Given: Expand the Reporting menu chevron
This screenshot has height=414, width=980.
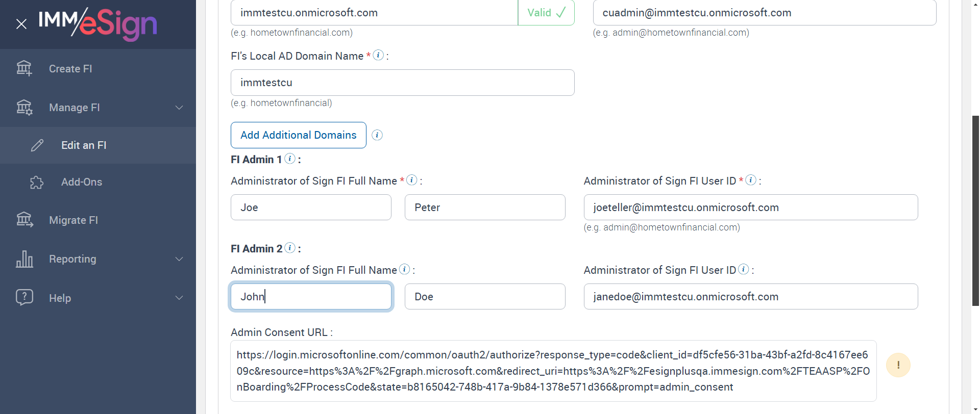Looking at the screenshot, I should 179,259.
